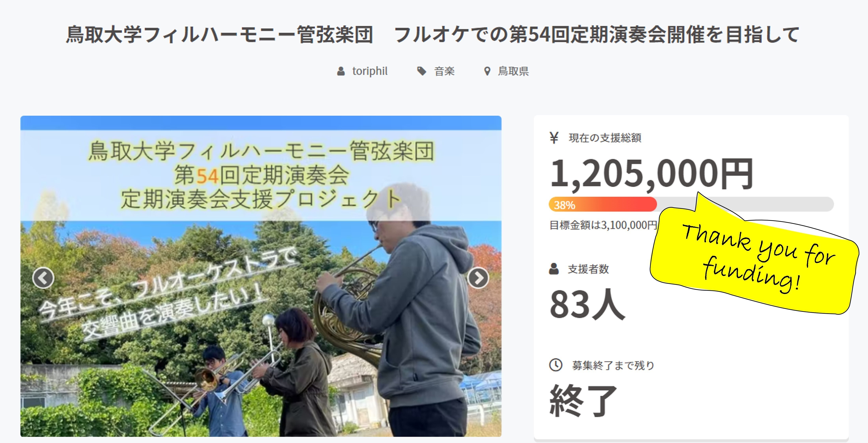The height and width of the screenshot is (443, 868).
Task: Click the 83人 supporter count
Action: coord(587,304)
